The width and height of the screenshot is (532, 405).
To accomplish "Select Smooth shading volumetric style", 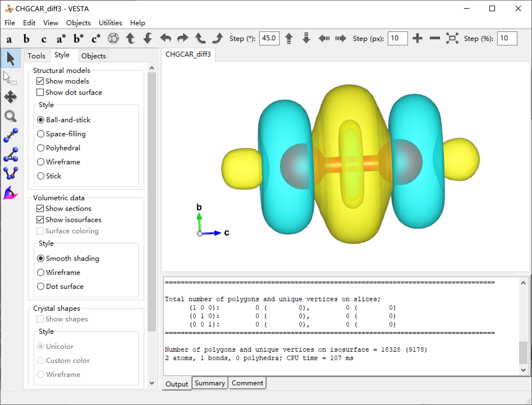I will pos(41,259).
